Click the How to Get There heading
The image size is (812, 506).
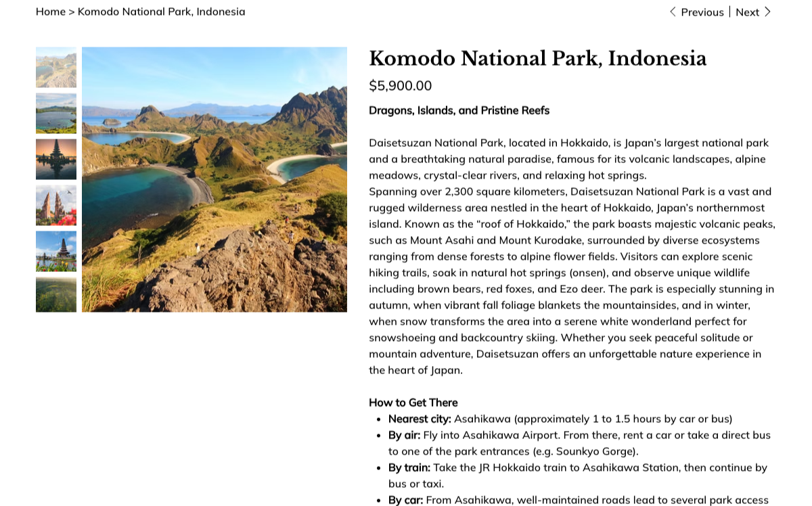pos(413,402)
